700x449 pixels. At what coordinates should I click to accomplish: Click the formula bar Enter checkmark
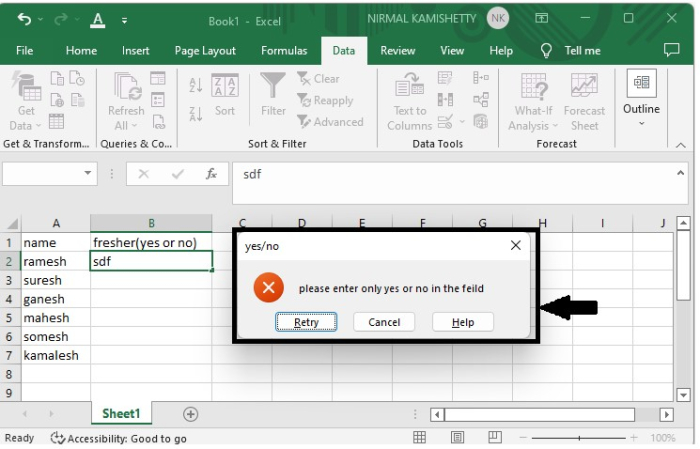(178, 174)
